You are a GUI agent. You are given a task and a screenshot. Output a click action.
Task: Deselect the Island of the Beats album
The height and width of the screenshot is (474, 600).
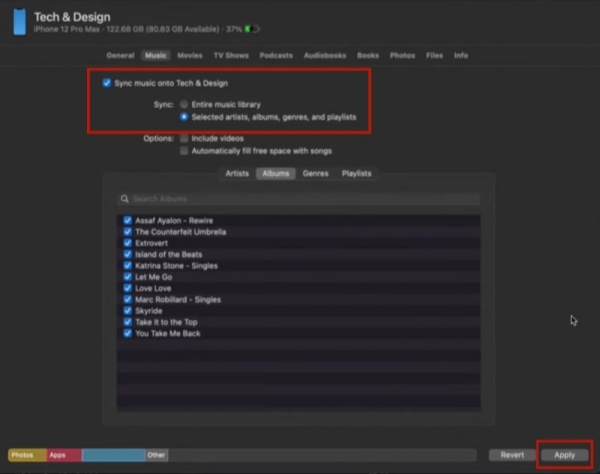click(x=128, y=254)
